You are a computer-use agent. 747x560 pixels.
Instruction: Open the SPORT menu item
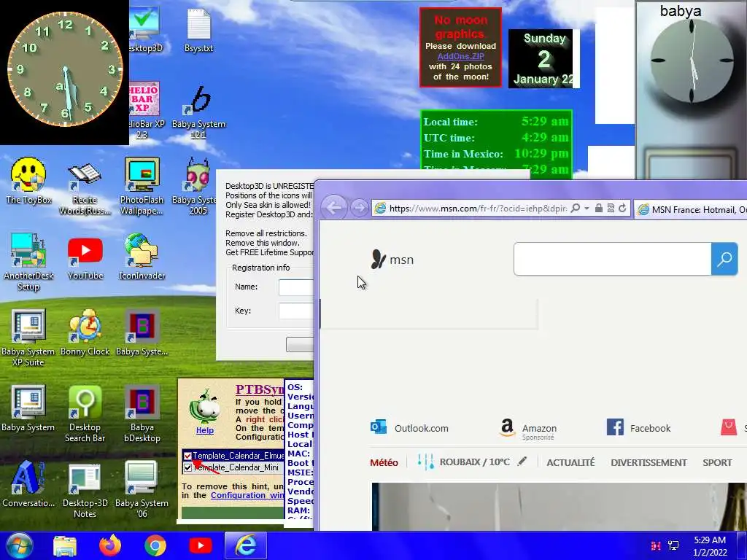pyautogui.click(x=717, y=462)
